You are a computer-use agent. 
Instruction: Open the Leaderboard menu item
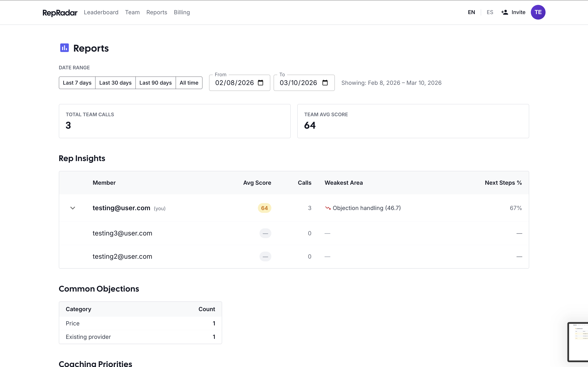click(x=101, y=12)
